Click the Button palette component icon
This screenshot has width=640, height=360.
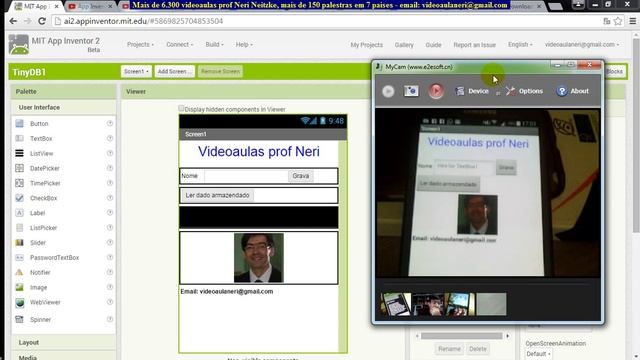click(19, 123)
